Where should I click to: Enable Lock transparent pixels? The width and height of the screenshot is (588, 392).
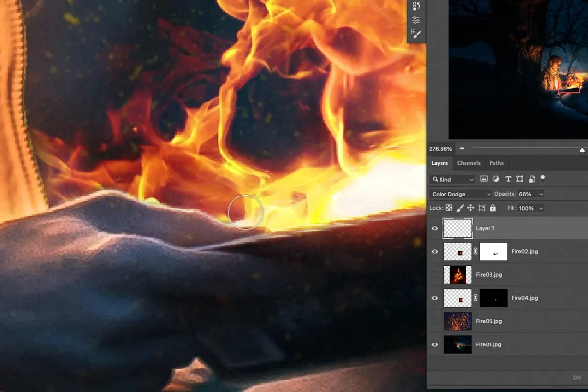[x=449, y=208]
